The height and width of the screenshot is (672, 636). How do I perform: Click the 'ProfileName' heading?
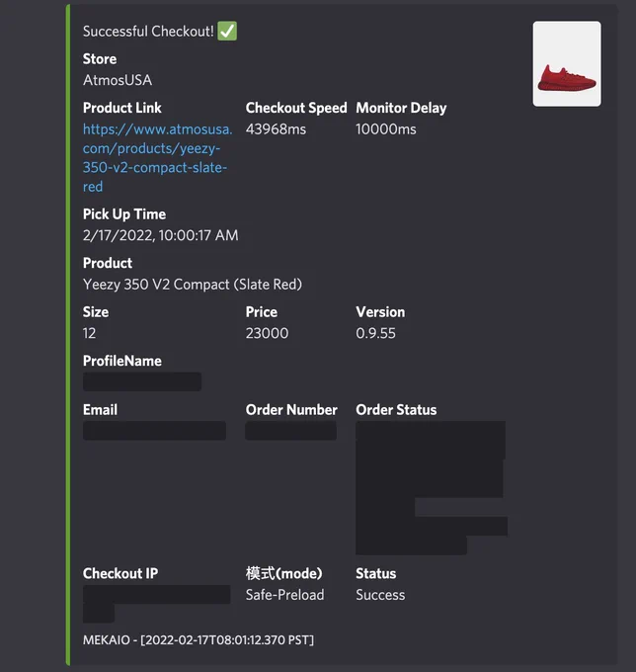122,361
